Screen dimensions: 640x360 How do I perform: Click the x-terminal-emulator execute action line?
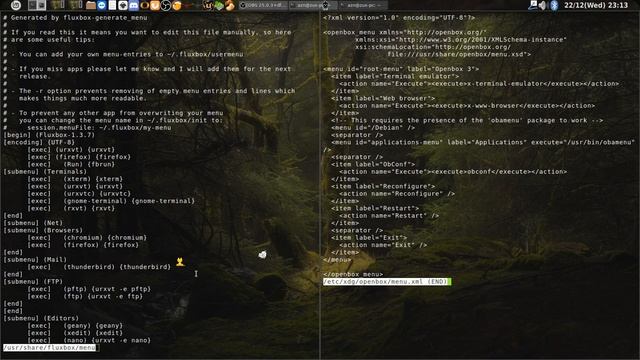479,84
